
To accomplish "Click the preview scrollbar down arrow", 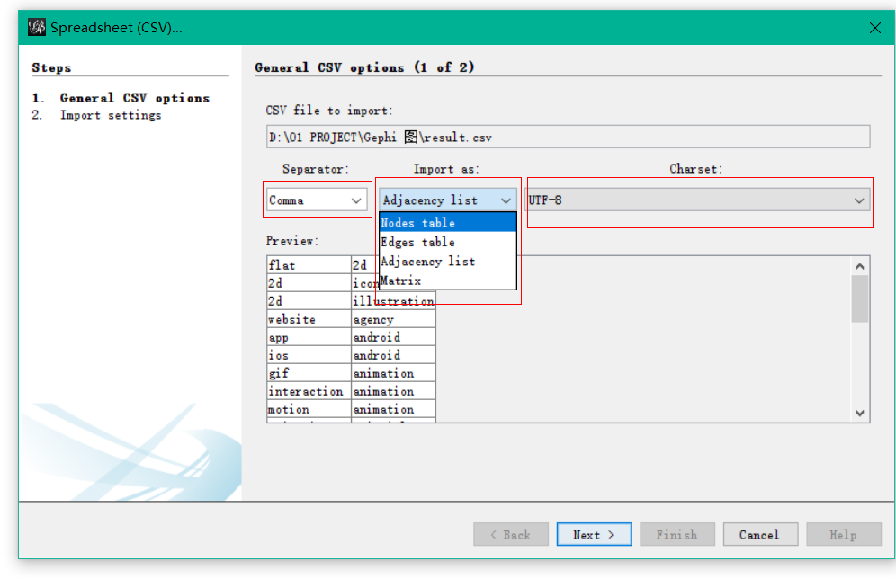I will [x=860, y=413].
